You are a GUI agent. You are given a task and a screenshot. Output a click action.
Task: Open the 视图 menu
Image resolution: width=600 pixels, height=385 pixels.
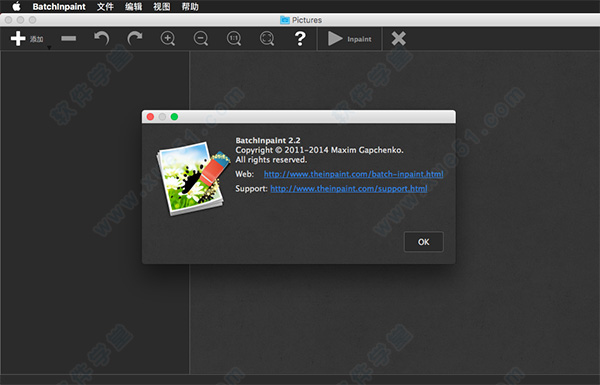click(161, 7)
